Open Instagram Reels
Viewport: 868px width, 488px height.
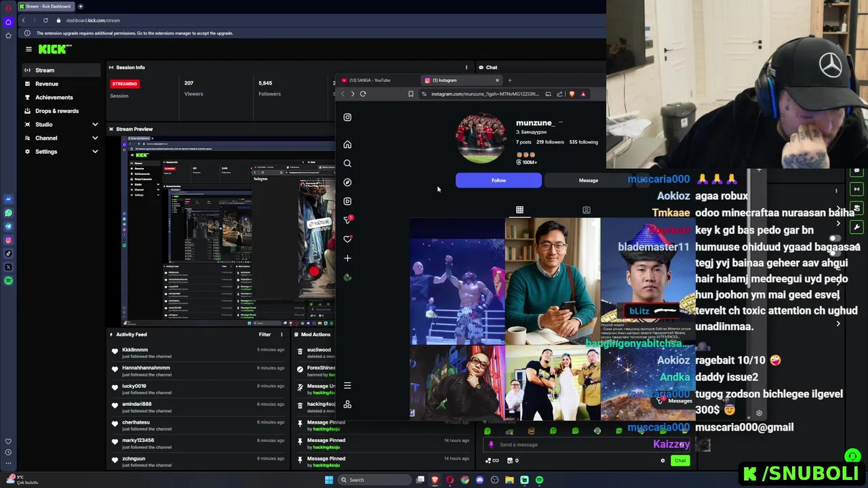click(x=347, y=201)
